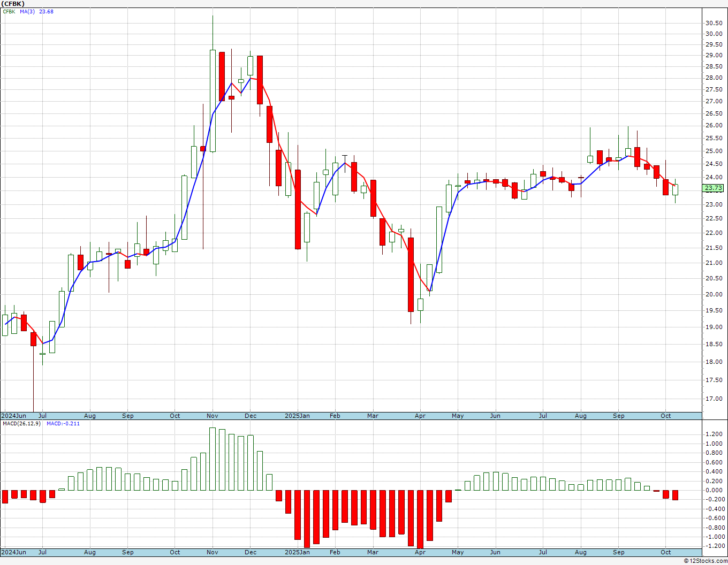Viewport: 728px width, 565px height.
Task: Click the 24.00 price axis label
Action: point(713,177)
